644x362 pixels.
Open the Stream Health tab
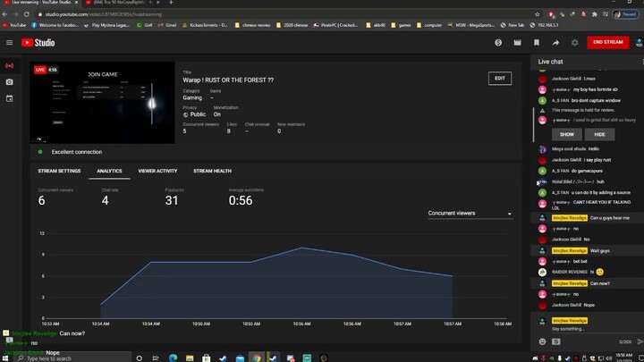212,171
